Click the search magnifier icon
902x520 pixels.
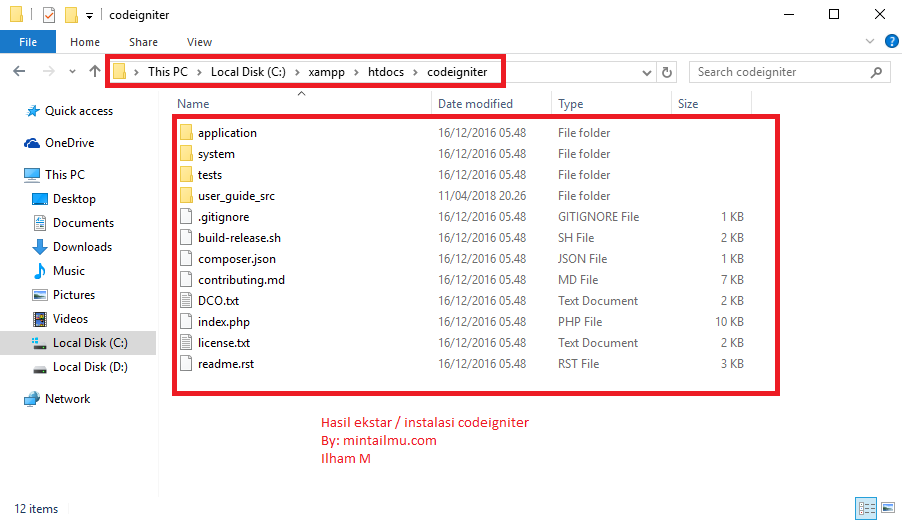click(x=876, y=72)
